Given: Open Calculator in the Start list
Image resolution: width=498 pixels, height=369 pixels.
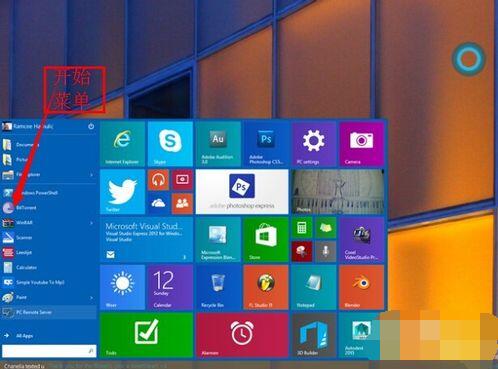Looking at the screenshot, I should click(49, 267).
